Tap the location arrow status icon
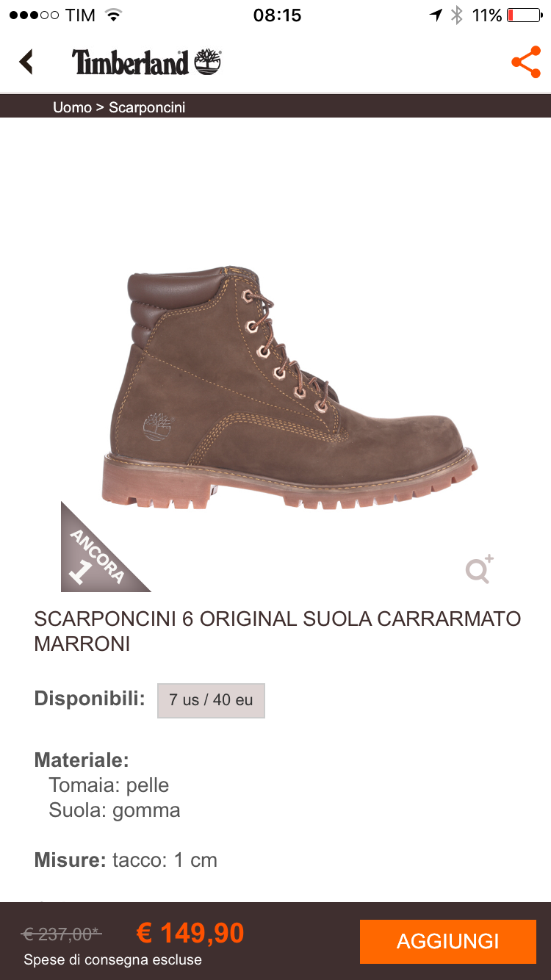Image resolution: width=551 pixels, height=980 pixels. click(x=436, y=15)
